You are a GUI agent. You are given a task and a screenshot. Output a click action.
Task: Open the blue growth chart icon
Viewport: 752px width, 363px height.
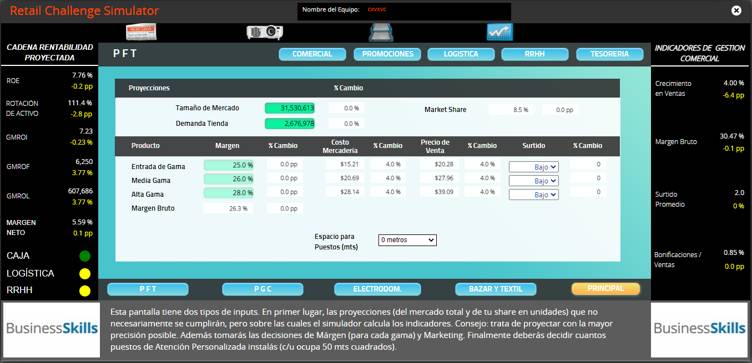(500, 32)
